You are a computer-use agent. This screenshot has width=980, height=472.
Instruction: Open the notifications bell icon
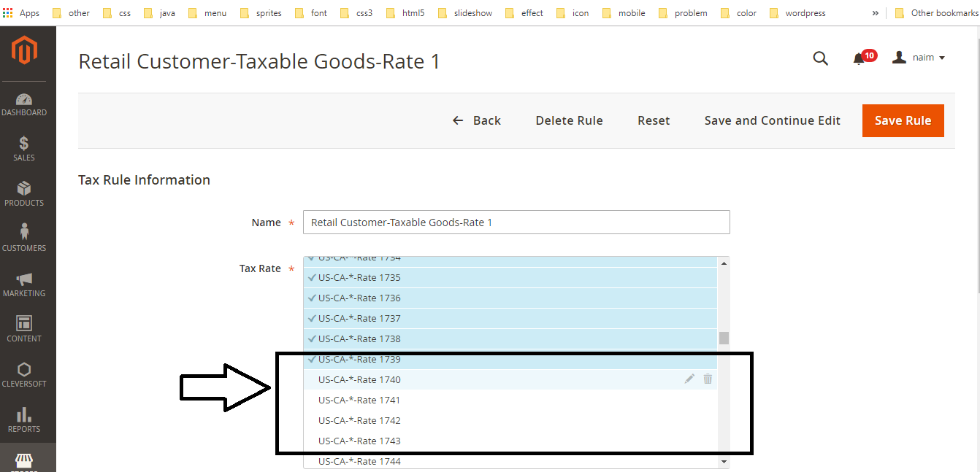pos(859,58)
